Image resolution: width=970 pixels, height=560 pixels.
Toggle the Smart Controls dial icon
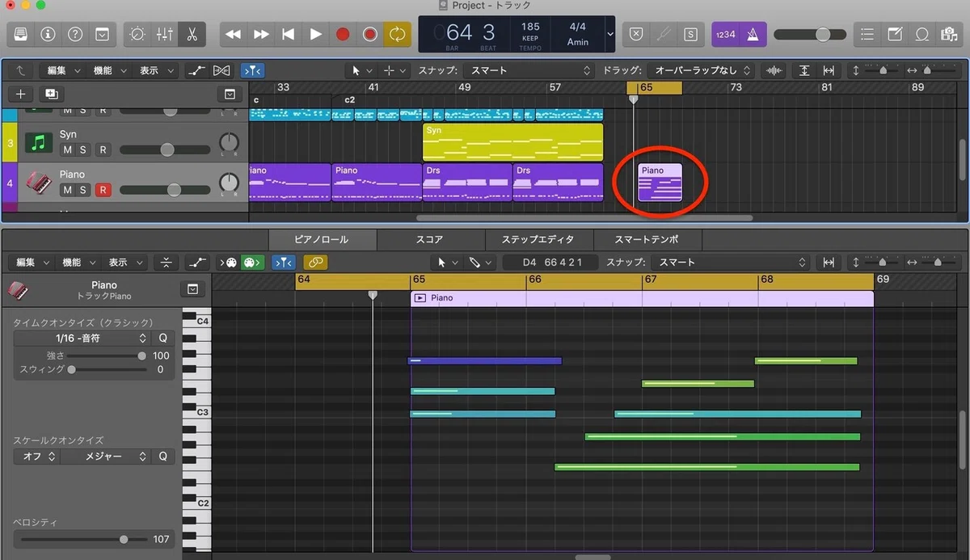(138, 34)
